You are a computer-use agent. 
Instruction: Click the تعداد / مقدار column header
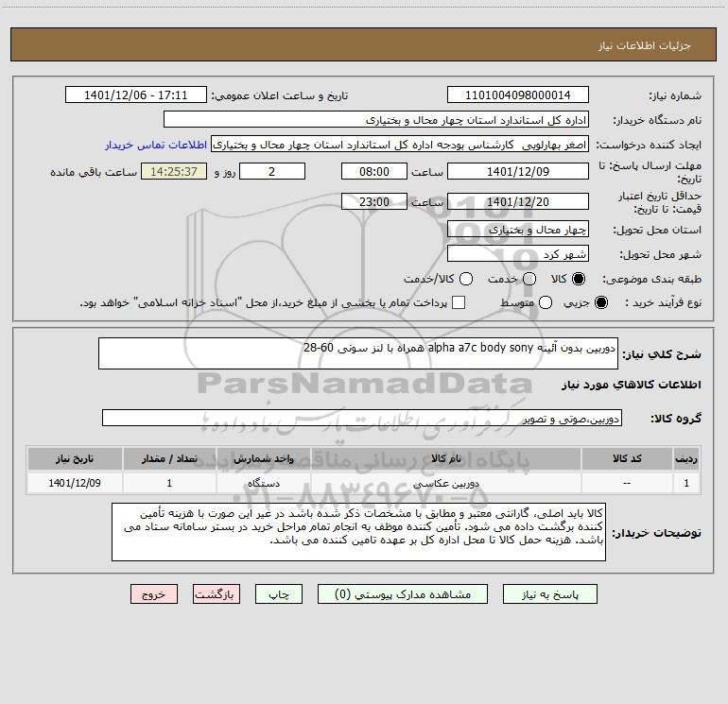pos(169,458)
